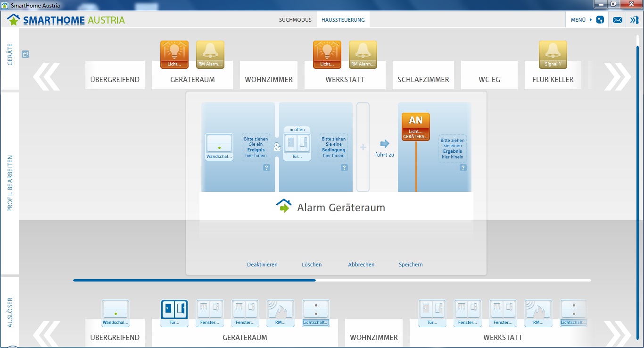Select RM Alarm bell in Werkstatt devices

(363, 55)
